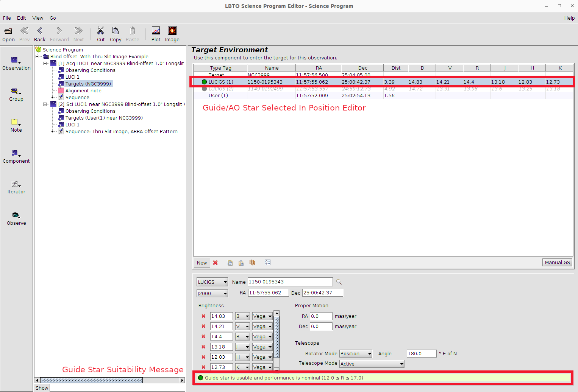Open the LUCIGS target type dropdown
Image resolution: width=578 pixels, height=392 pixels.
(212, 282)
